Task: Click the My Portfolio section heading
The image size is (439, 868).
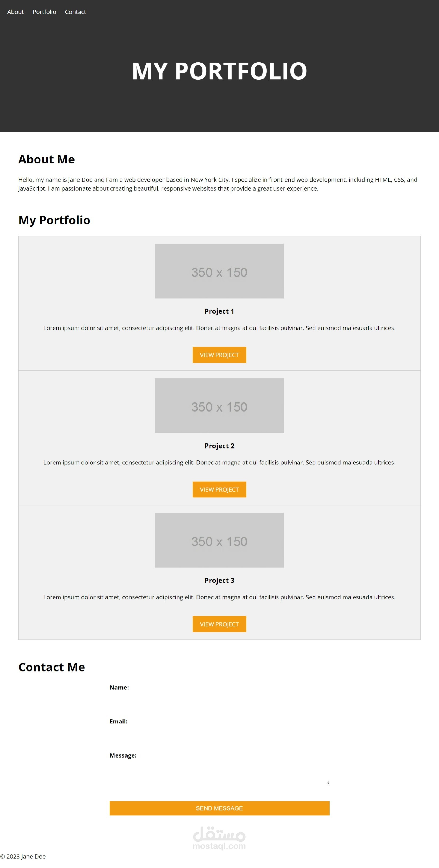Action: [x=54, y=220]
